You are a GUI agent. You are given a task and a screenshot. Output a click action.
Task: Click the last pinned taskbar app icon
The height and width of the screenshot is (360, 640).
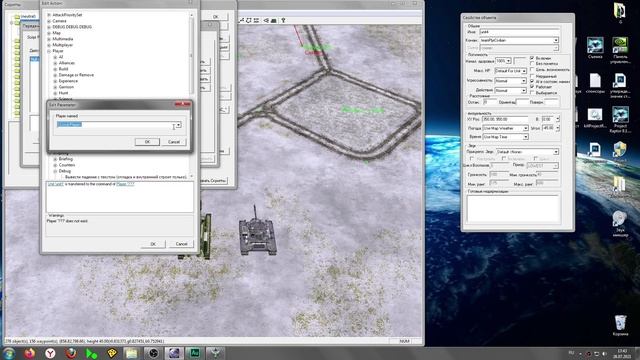coord(215,353)
